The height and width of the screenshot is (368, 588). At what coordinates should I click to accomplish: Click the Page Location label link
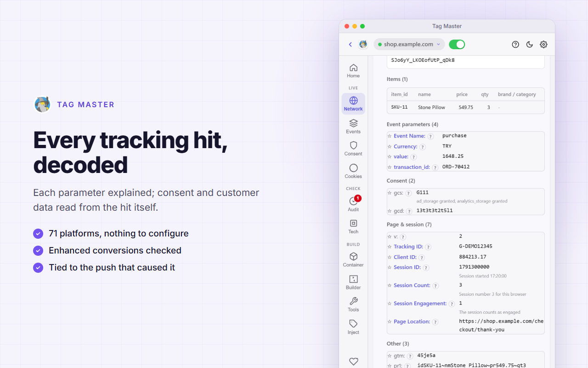[412, 322]
